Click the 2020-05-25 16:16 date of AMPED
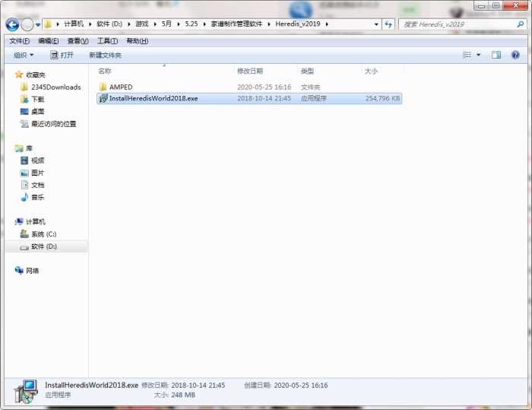The image size is (532, 410). [264, 87]
